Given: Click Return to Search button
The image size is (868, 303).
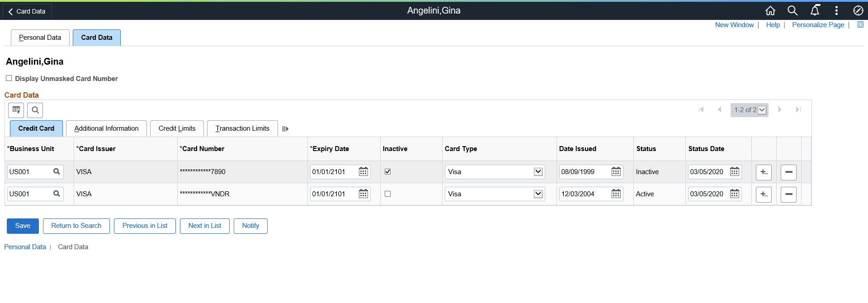Looking at the screenshot, I should [x=76, y=226].
